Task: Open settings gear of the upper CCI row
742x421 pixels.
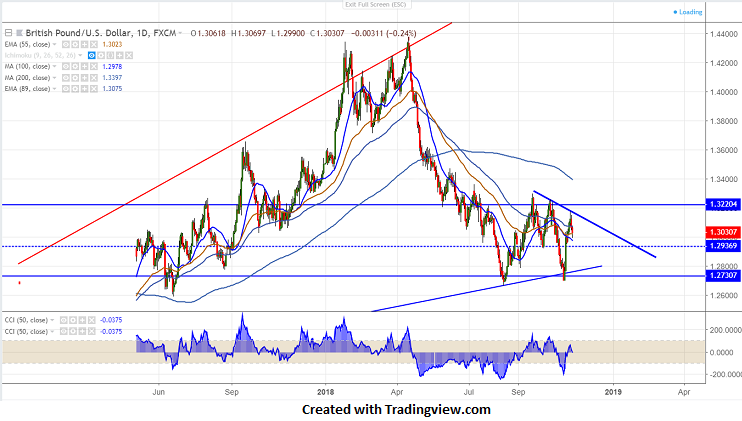Action: click(x=73, y=320)
